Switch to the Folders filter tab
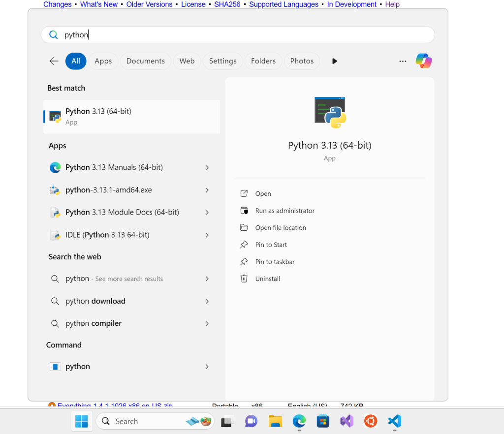 (263, 61)
